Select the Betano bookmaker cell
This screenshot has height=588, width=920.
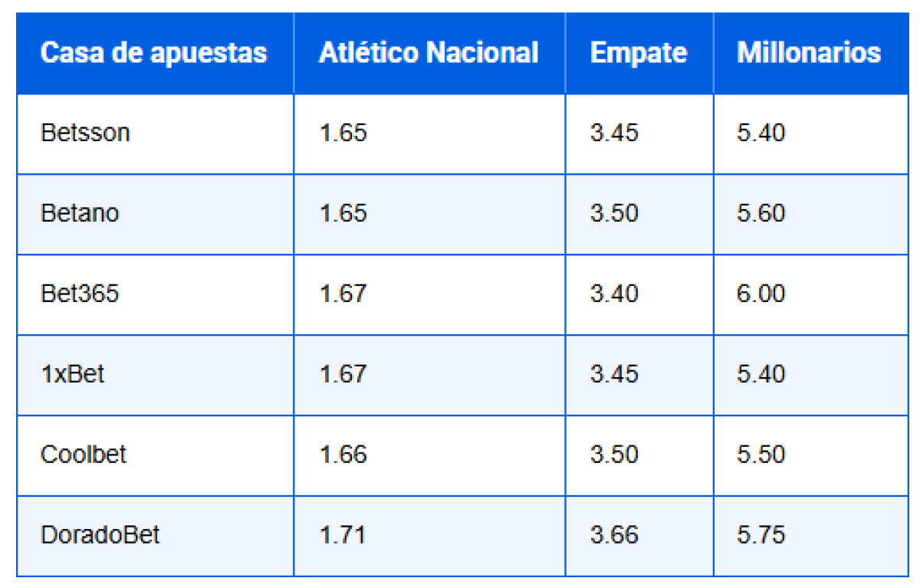tap(80, 213)
